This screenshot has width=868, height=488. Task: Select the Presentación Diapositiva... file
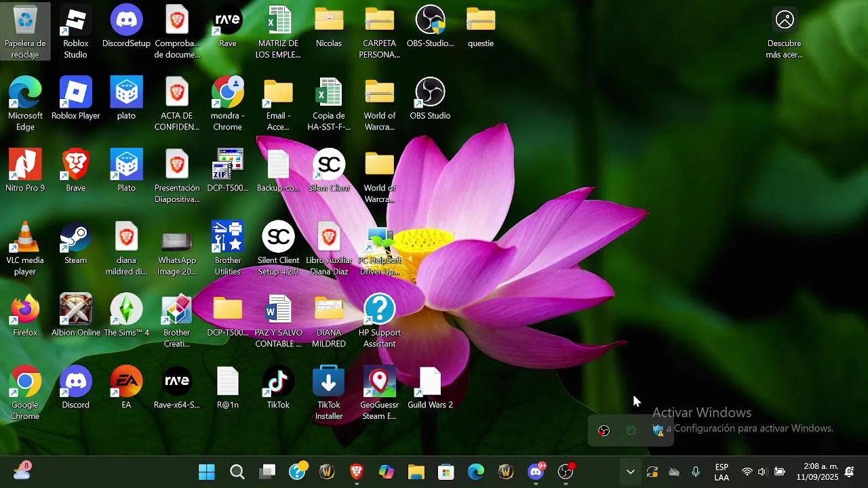176,176
